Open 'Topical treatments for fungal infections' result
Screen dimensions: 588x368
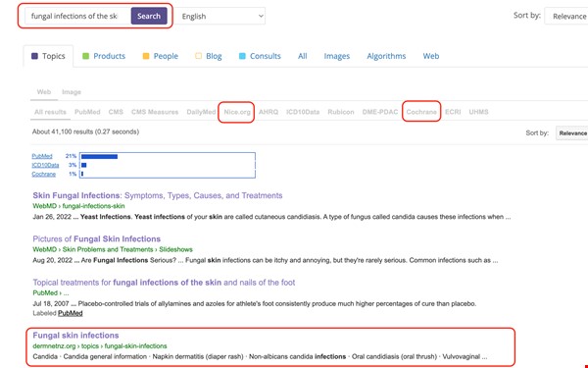[x=164, y=283]
